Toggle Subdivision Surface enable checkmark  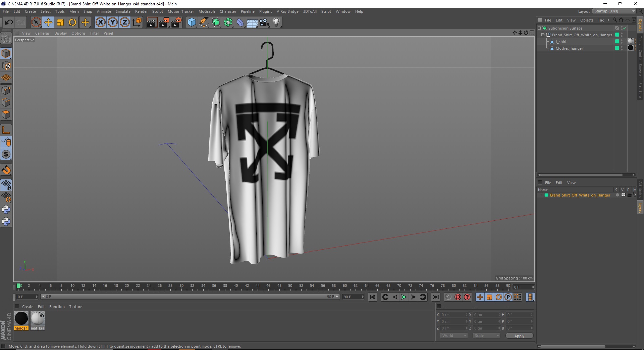[625, 28]
